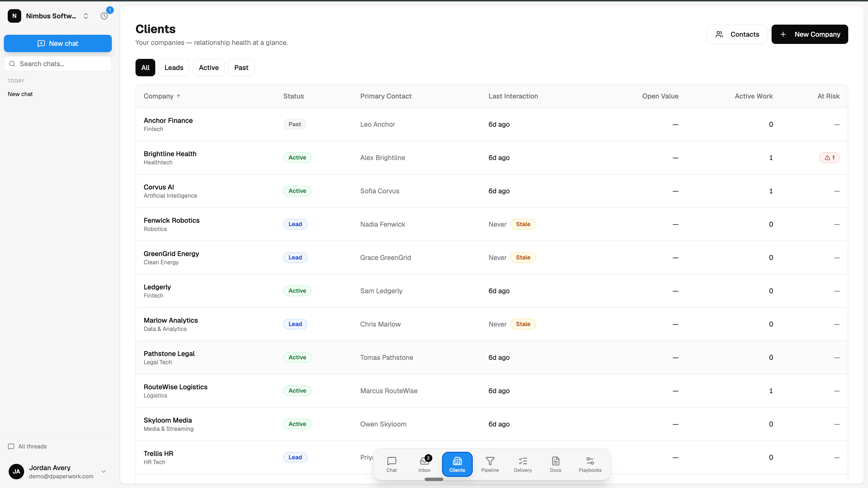Image resolution: width=868 pixels, height=488 pixels.
Task: Click the Stale badge in GreenGrid Energy row
Action: pos(523,257)
